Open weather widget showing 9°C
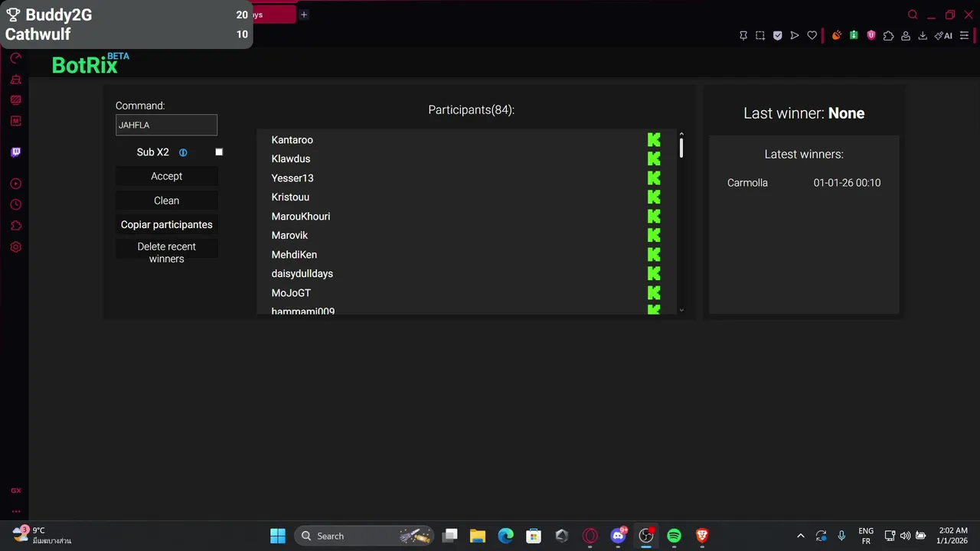The width and height of the screenshot is (980, 551). click(x=42, y=535)
